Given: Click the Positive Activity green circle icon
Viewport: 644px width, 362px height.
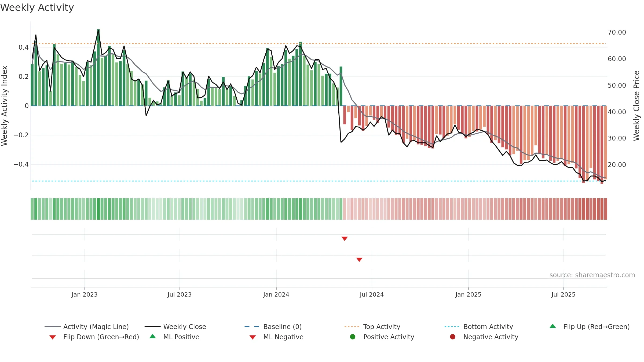Looking at the screenshot, I should tap(353, 337).
